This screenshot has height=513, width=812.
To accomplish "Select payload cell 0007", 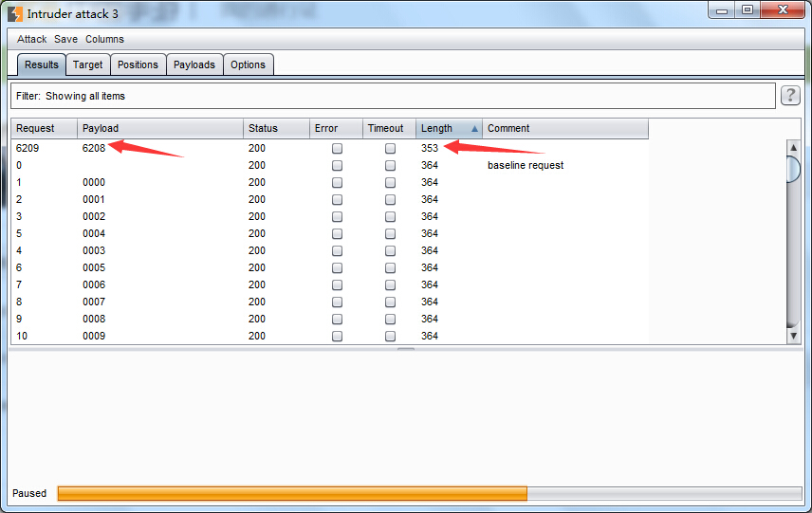I will click(94, 302).
